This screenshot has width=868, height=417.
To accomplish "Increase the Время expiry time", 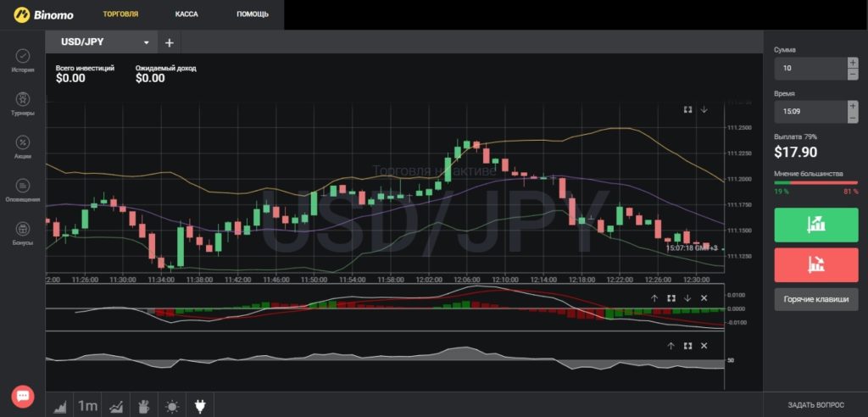I will point(853,106).
